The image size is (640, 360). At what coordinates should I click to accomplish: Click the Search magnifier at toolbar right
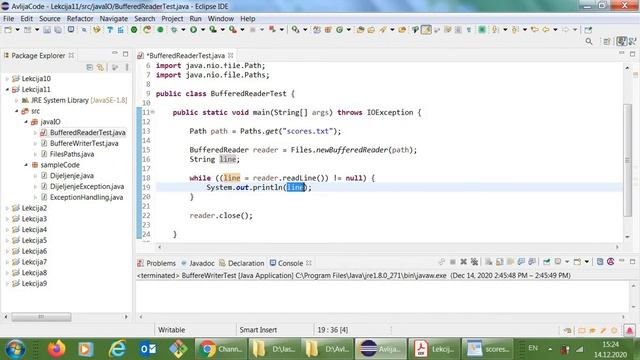point(589,42)
